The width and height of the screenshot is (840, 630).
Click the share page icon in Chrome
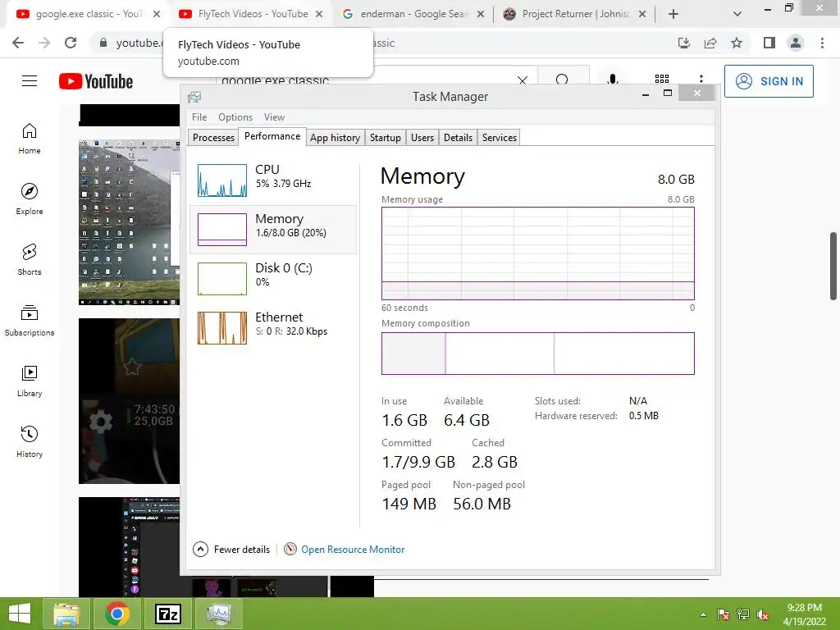pyautogui.click(x=710, y=43)
